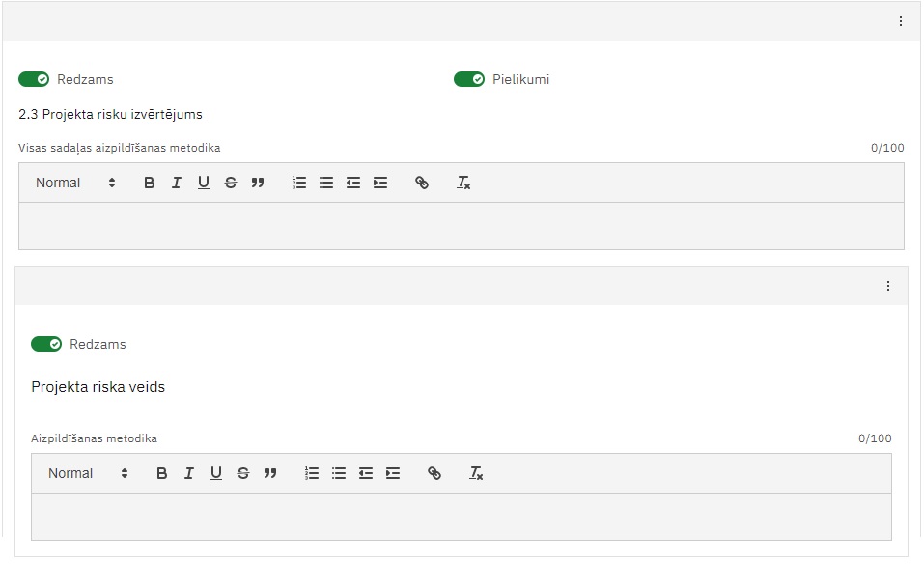
Task: Click blockquote icon in the lower editor
Action: click(270, 473)
